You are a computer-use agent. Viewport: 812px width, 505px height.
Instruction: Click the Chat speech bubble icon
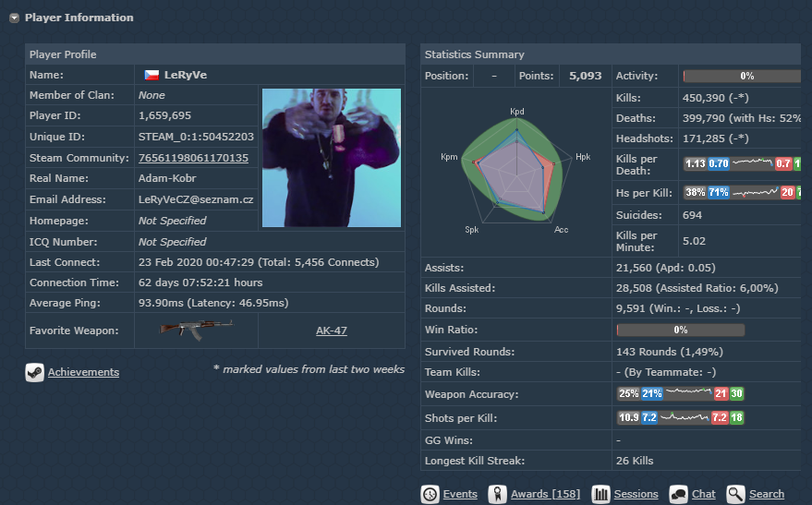[x=678, y=494]
